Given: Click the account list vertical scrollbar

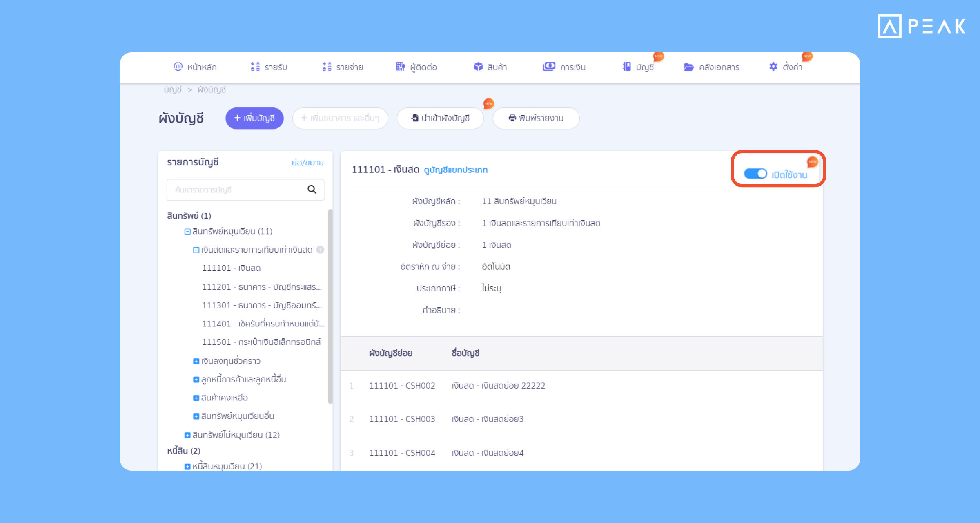Looking at the screenshot, I should (330, 306).
